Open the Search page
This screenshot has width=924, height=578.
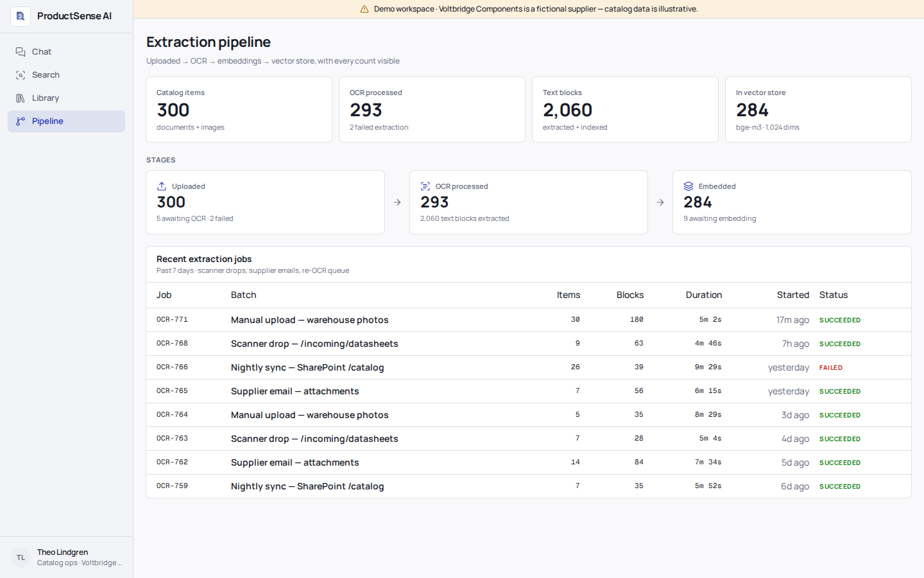(66, 75)
